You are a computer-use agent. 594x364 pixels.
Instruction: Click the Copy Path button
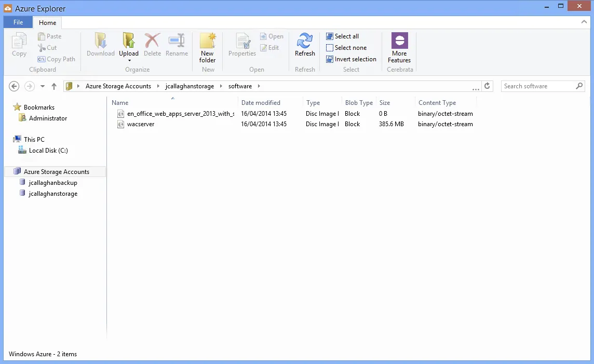[x=56, y=59]
